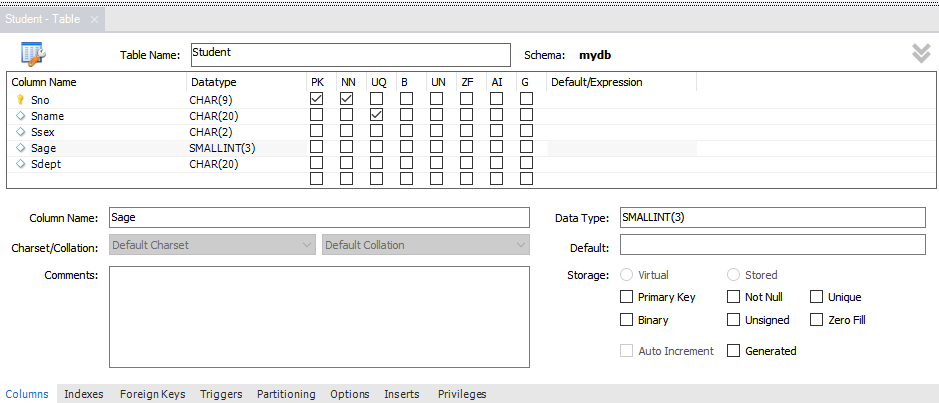Open the Default Collation dropdown

425,245
